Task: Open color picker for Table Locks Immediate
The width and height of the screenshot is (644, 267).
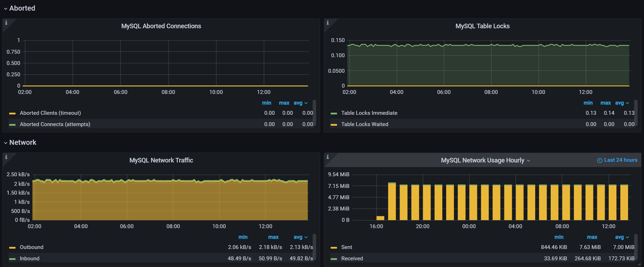Action: tap(334, 113)
